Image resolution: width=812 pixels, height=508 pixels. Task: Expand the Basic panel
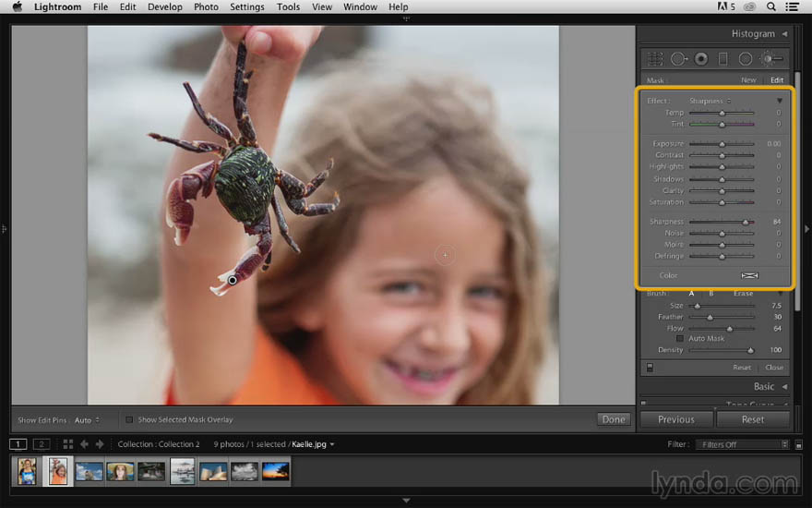point(784,387)
